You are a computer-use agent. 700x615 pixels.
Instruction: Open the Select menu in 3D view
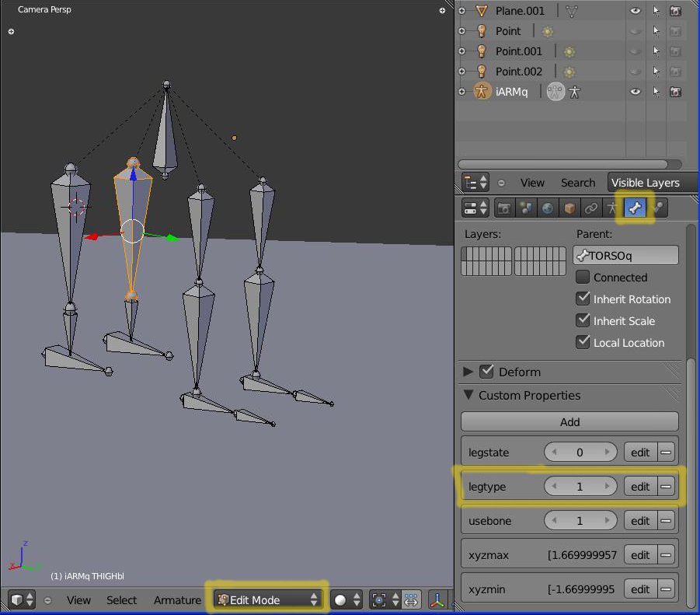tap(121, 600)
